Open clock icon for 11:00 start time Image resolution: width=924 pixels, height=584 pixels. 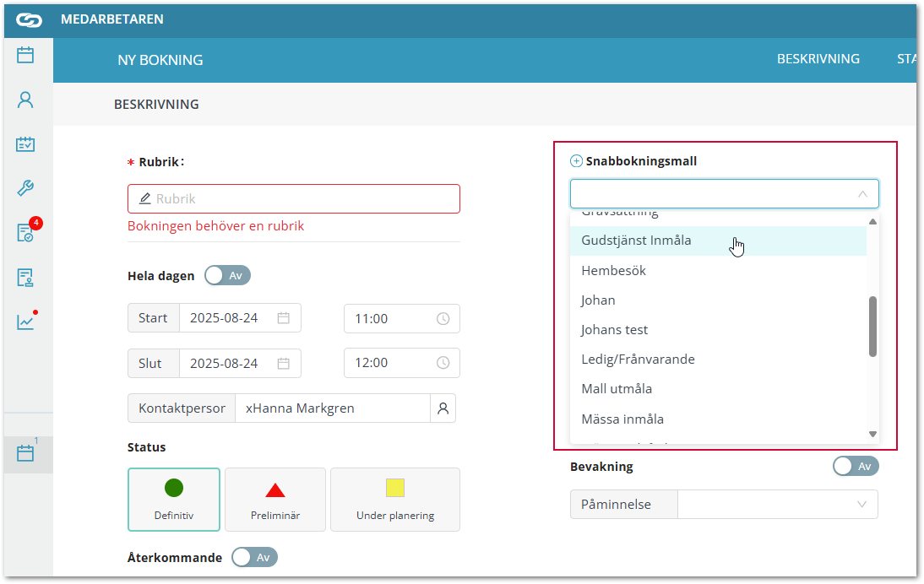tap(443, 318)
